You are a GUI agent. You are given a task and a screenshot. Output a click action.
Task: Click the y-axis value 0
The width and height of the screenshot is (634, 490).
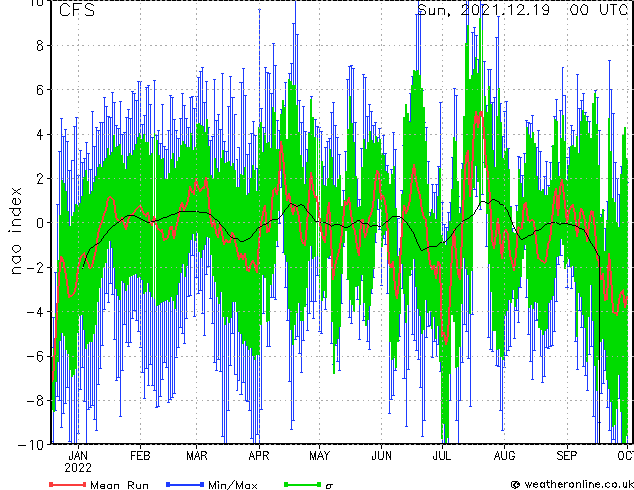coord(40,223)
